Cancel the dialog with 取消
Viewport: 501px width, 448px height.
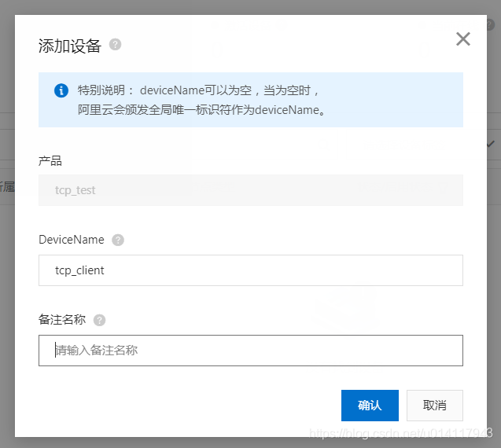coord(434,406)
